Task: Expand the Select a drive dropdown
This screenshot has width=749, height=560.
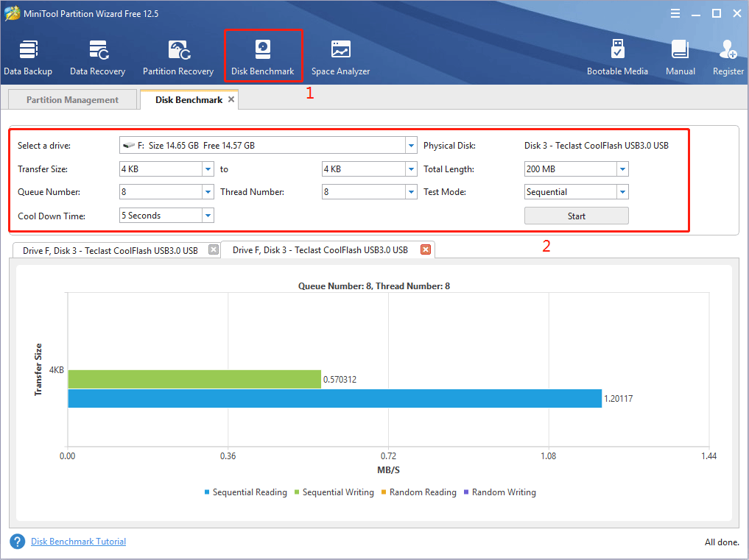Action: 411,146
